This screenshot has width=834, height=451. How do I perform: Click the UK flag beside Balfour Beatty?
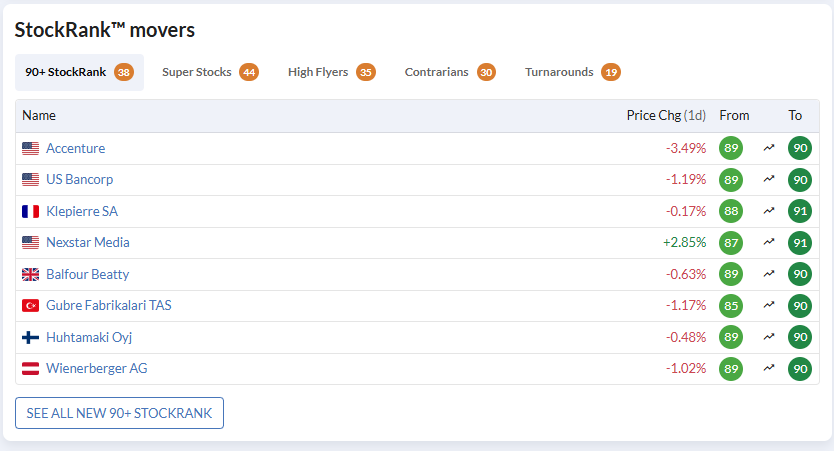pyautogui.click(x=30, y=274)
